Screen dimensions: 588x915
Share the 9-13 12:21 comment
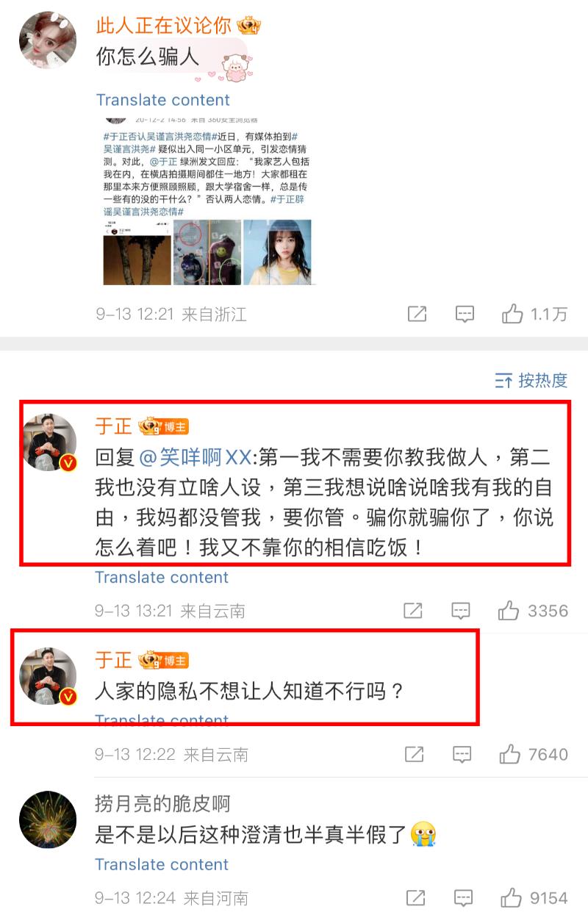(x=417, y=315)
